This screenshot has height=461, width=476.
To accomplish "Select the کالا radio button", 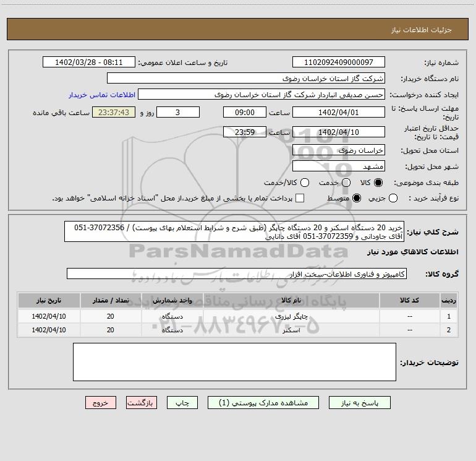I will (x=378, y=183).
